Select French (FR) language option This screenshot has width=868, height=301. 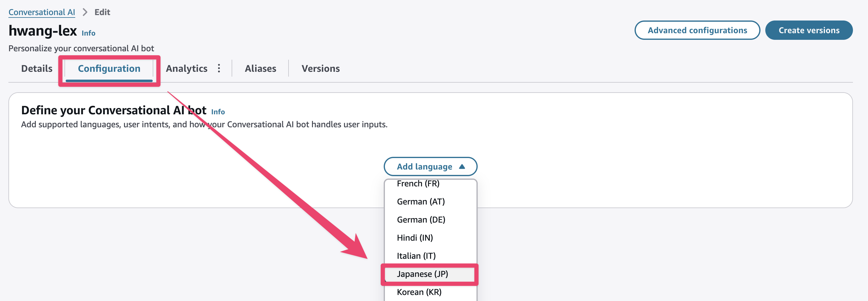418,184
